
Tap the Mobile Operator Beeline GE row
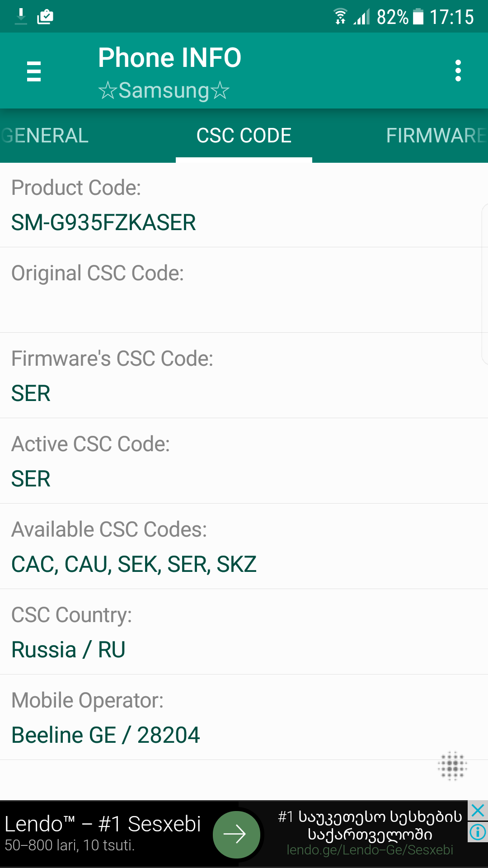click(x=244, y=717)
